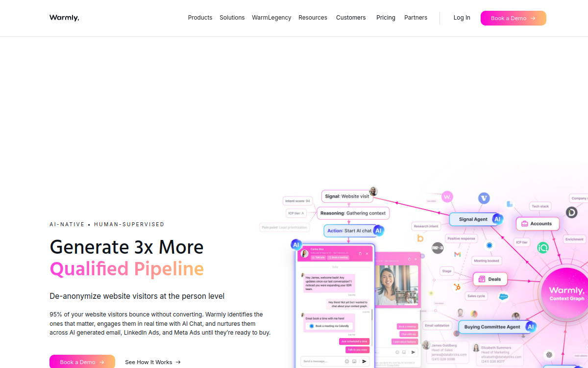Click the Gmail icon in the graph
This screenshot has width=588, height=368.
coord(457,255)
